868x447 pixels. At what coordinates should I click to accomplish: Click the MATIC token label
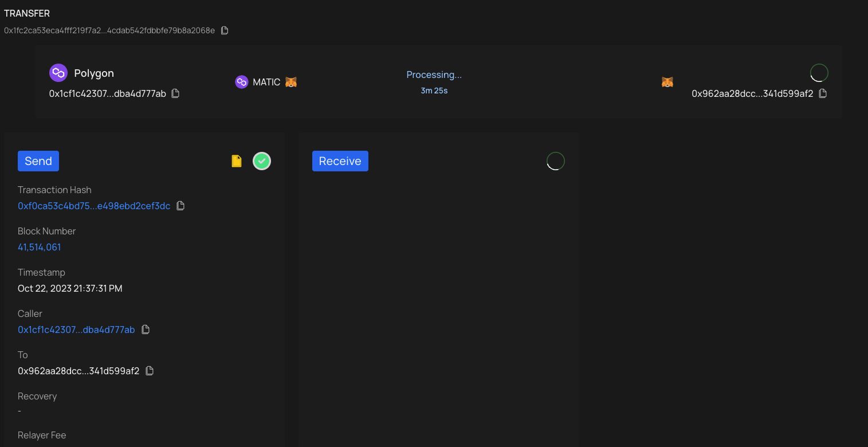point(266,82)
